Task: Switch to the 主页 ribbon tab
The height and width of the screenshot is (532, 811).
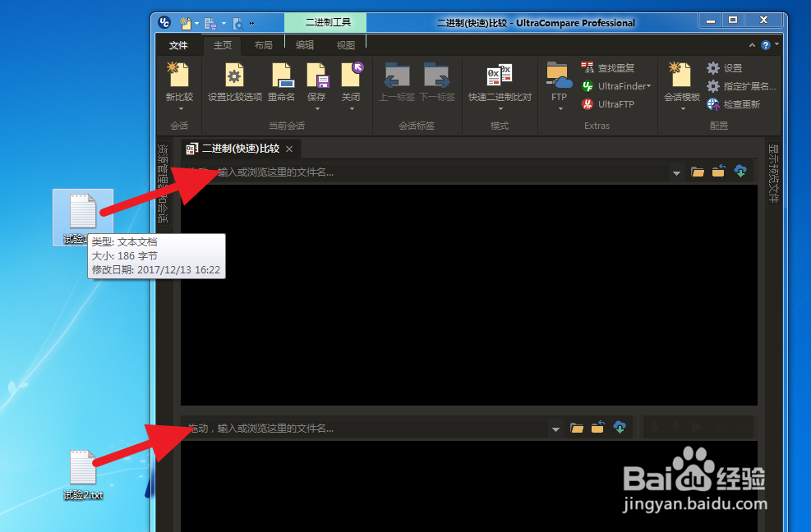Action: click(223, 45)
